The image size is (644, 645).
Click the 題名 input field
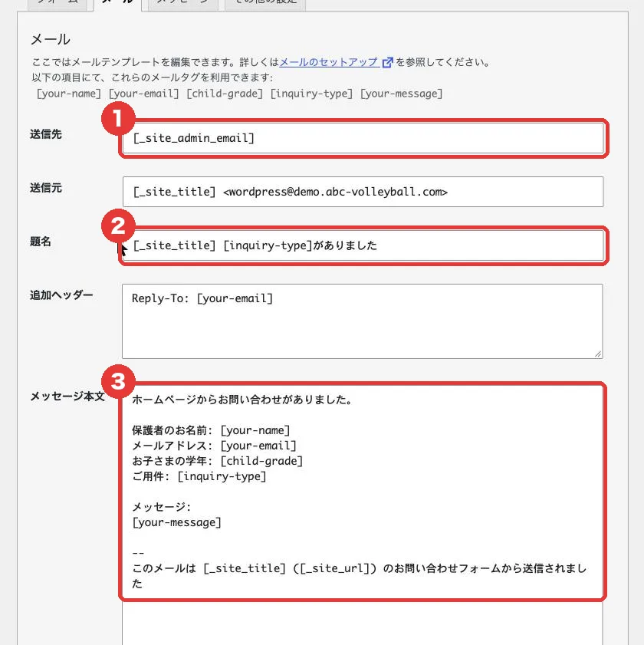[x=363, y=245]
